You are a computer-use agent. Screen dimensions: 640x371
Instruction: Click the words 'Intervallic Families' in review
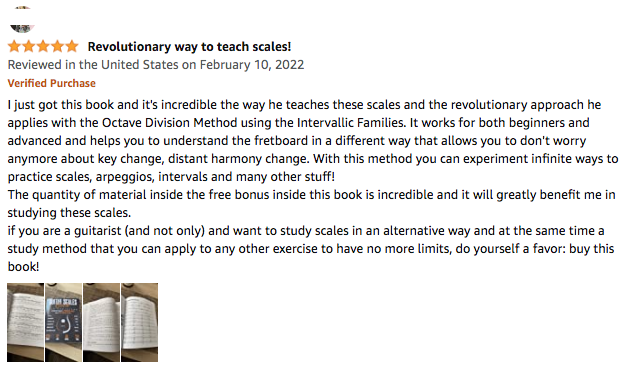[351, 123]
